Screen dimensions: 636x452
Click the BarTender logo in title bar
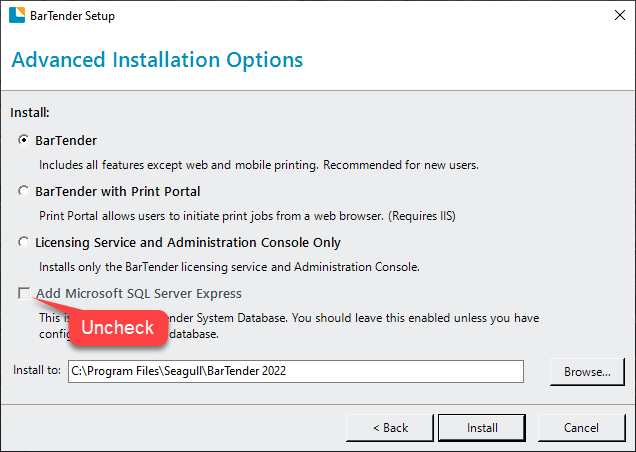coord(16,16)
